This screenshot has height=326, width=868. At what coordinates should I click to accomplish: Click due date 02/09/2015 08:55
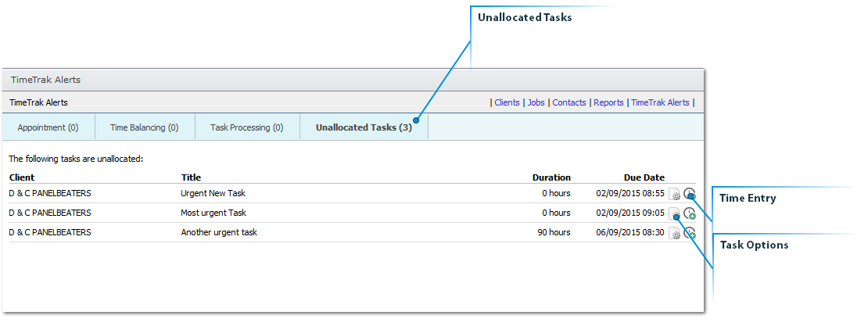630,193
